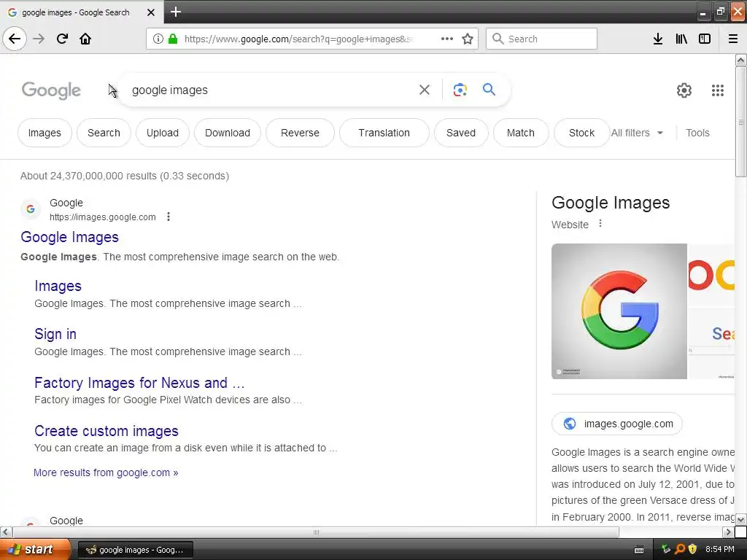
Task: Open a new tab with the plus button
Action: click(x=175, y=12)
